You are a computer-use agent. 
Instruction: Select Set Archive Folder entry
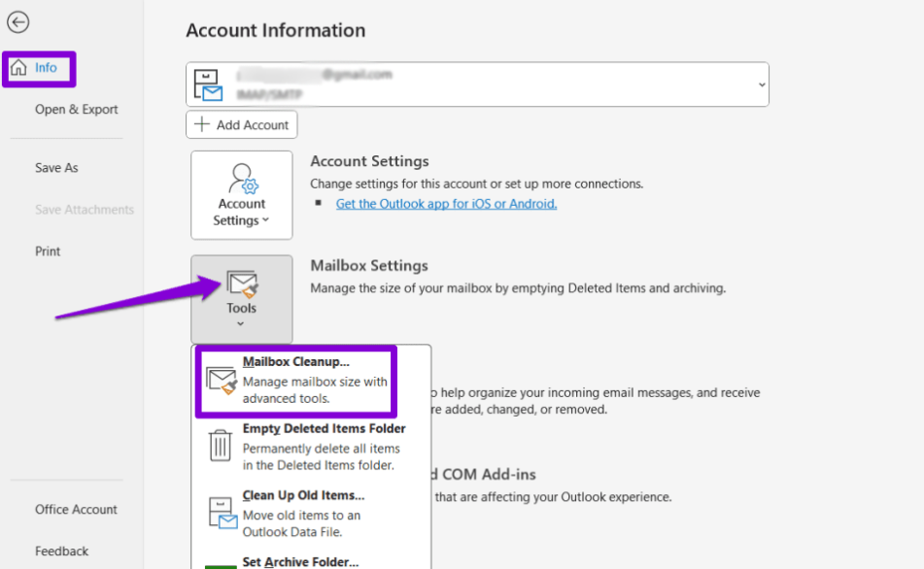pyautogui.click(x=311, y=561)
